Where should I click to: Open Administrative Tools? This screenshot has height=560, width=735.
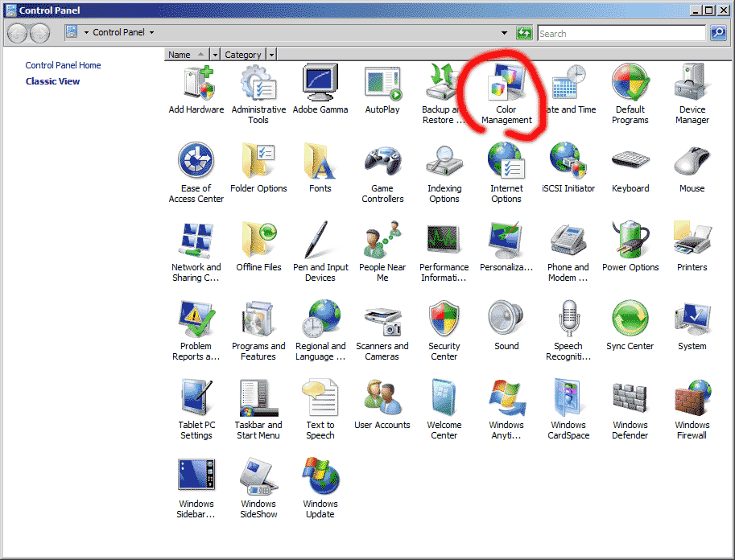coord(258,94)
